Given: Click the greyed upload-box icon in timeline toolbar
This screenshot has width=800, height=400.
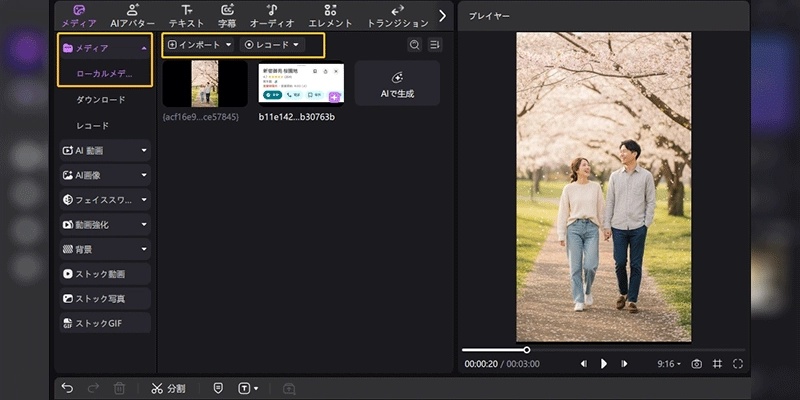Looking at the screenshot, I should [x=289, y=388].
